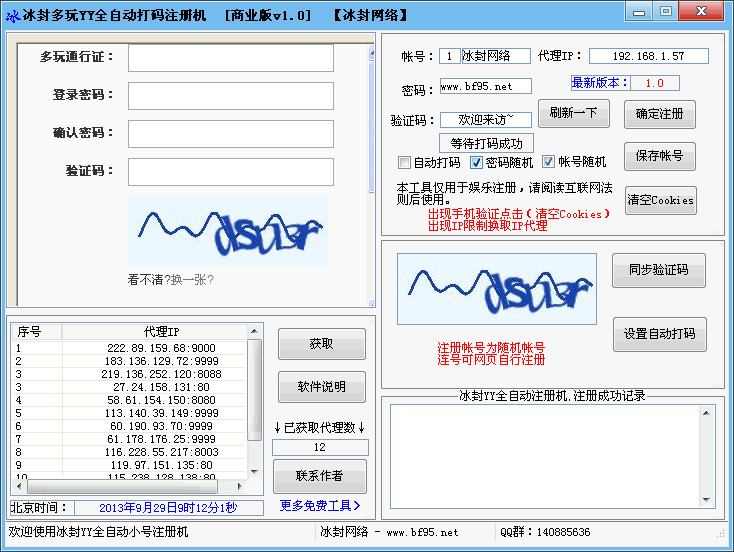Click the 验证码 field showing 欢迎来访~
Viewport: 734px width, 552px height.
point(485,120)
